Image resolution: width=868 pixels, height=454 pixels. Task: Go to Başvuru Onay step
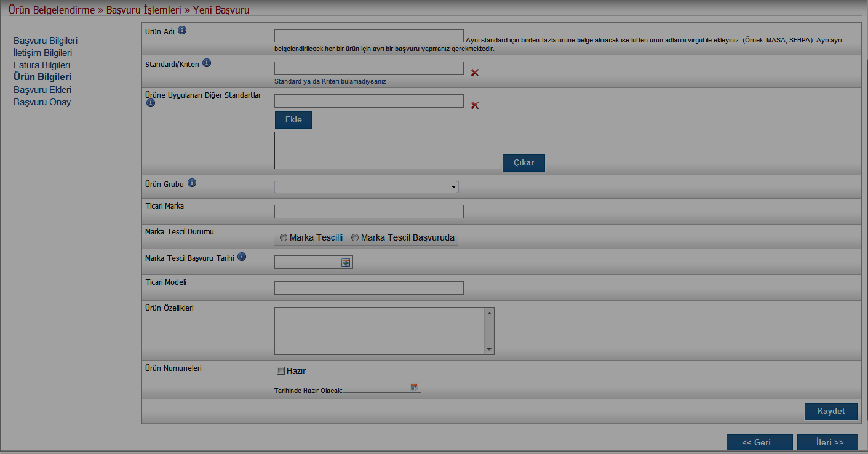point(42,102)
